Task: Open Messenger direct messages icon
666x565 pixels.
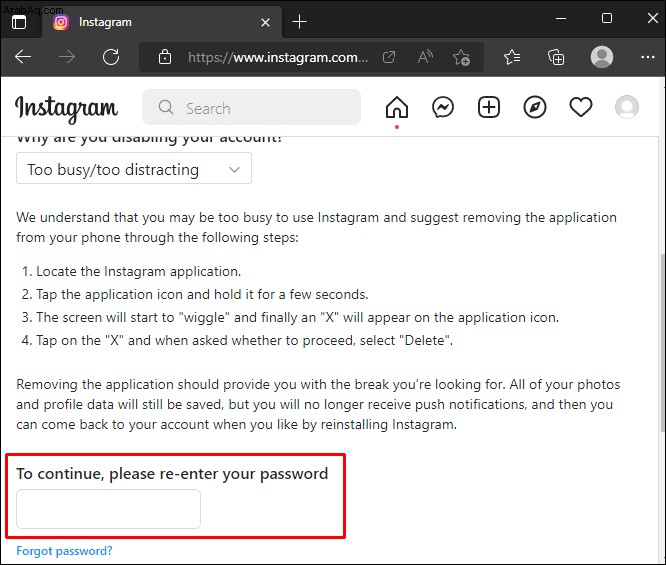Action: [x=443, y=107]
